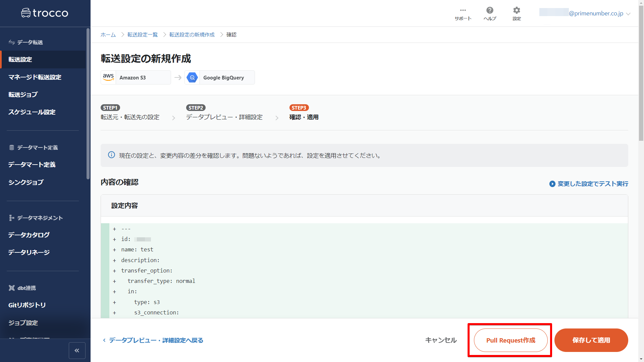
Task: Click the 設定内容 panel header
Action: click(x=364, y=205)
